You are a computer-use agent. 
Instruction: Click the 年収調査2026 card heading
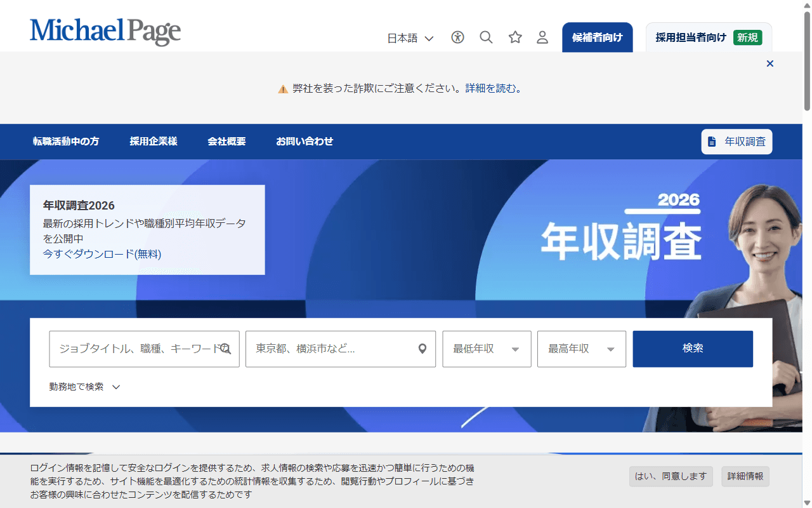click(x=79, y=206)
